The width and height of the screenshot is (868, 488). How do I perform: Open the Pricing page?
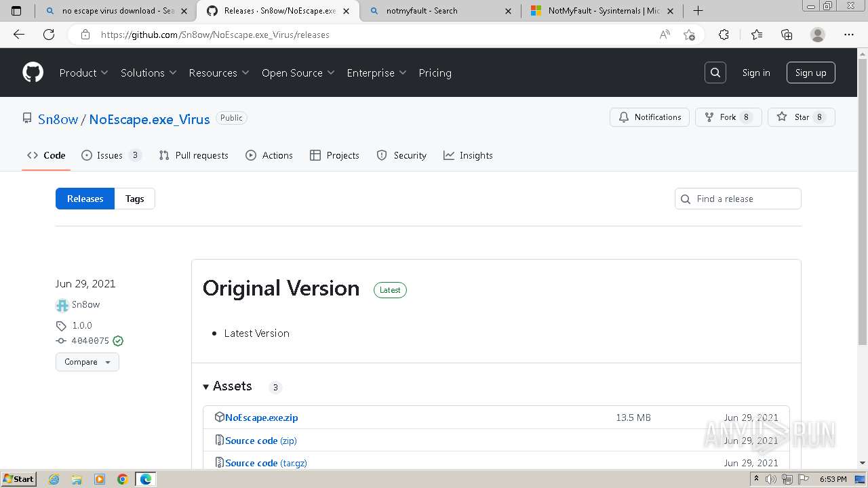point(435,73)
